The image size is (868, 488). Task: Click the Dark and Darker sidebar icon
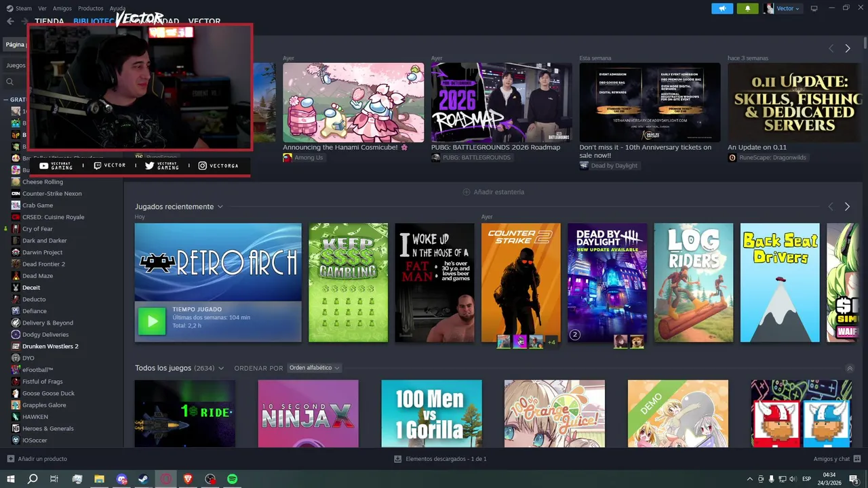(x=16, y=241)
